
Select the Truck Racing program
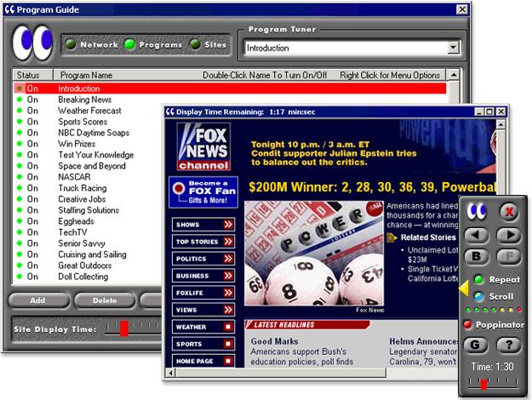pyautogui.click(x=82, y=188)
